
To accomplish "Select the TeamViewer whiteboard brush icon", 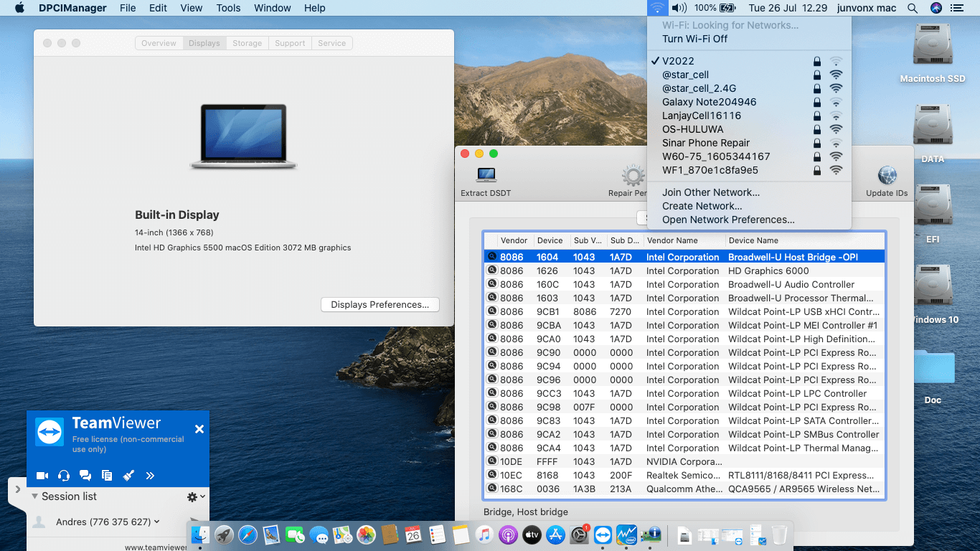I will point(128,475).
